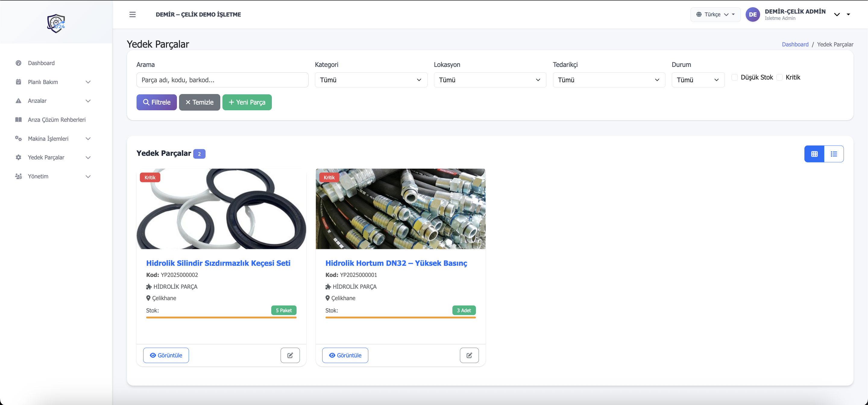Image resolution: width=868 pixels, height=405 pixels.
Task: Click the DE user avatar
Action: click(753, 14)
